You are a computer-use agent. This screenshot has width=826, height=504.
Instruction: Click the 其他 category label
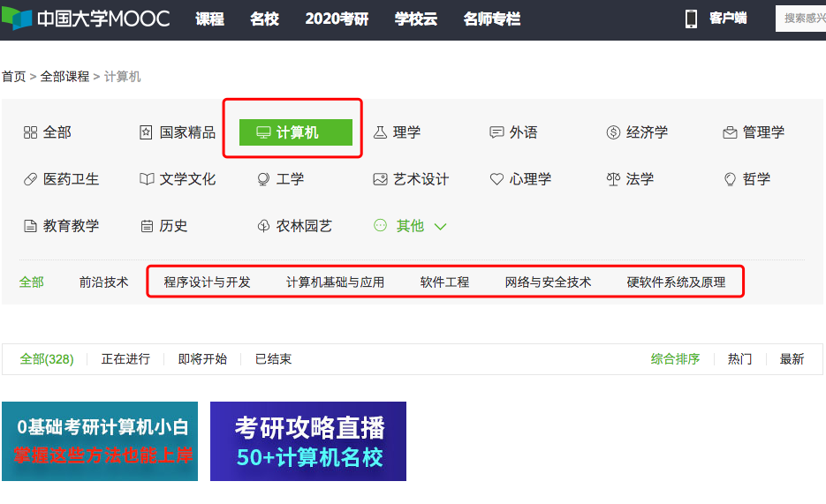[410, 226]
